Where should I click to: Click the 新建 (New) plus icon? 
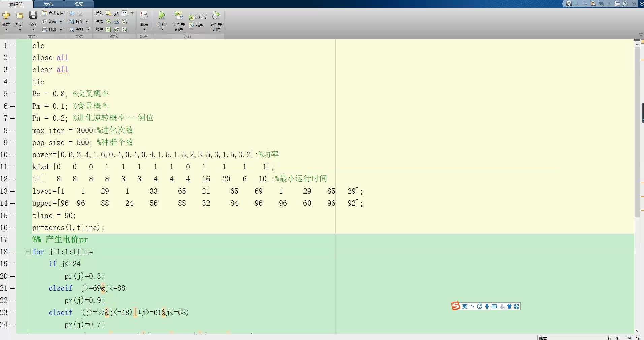point(6,15)
